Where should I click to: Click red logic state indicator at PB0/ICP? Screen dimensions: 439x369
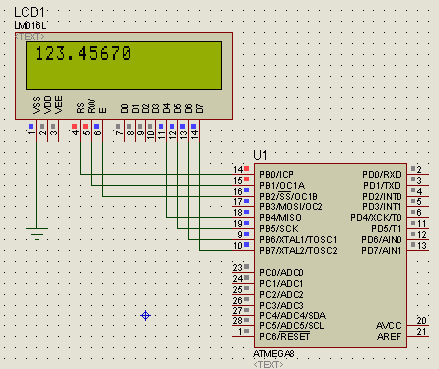pyautogui.click(x=247, y=169)
